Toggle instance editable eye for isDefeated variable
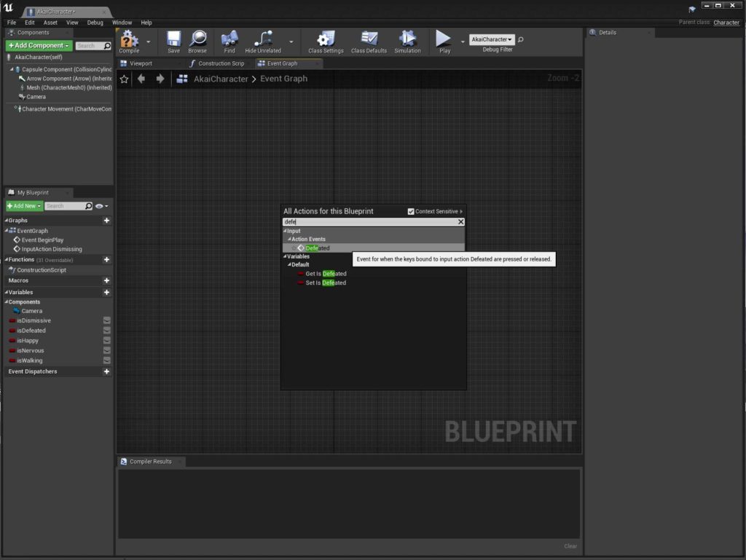The height and width of the screenshot is (560, 746). pos(106,330)
